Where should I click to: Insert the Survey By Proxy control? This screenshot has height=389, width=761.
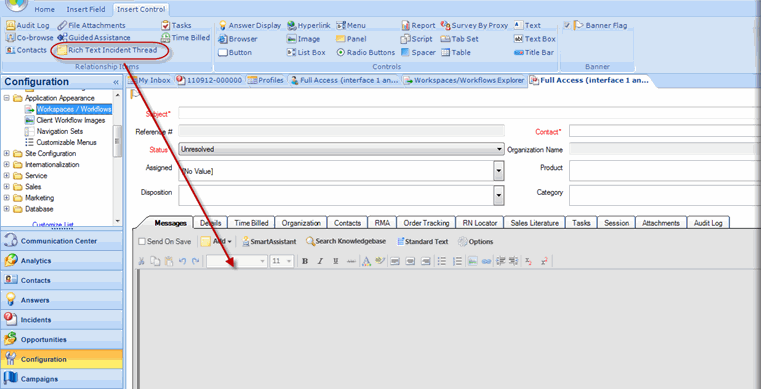[x=474, y=25]
